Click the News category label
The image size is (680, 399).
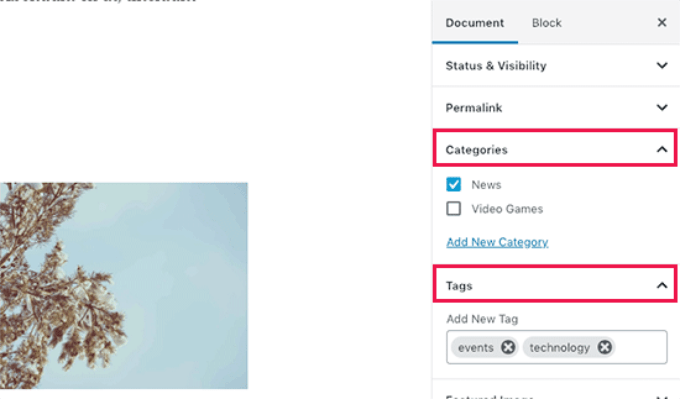pos(487,185)
